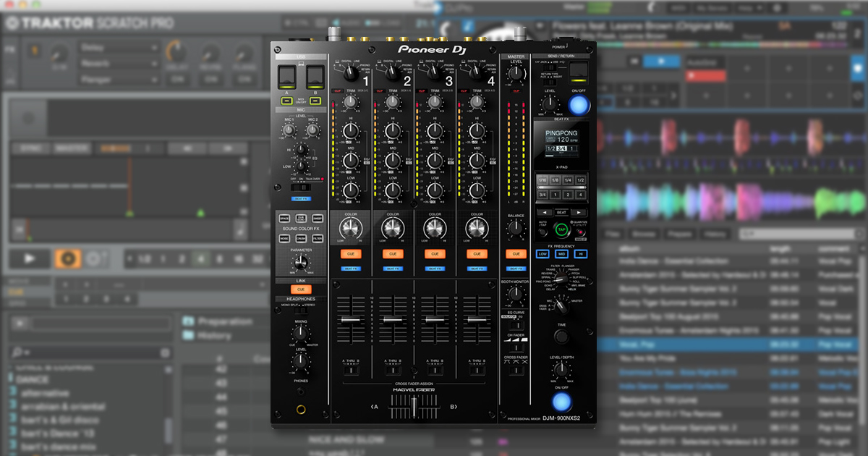Click the LEVEL/DEPTH knob
This screenshot has width=868, height=456.
click(561, 371)
